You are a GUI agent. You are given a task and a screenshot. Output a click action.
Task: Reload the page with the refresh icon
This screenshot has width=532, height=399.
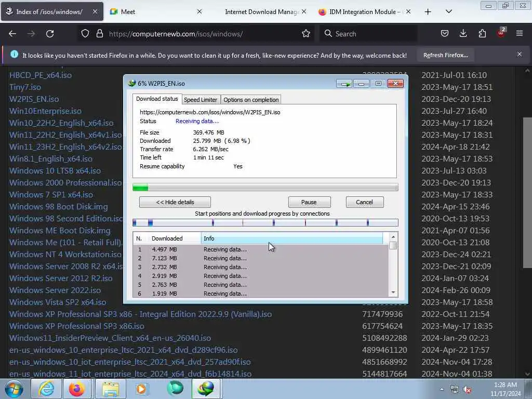[x=50, y=34]
